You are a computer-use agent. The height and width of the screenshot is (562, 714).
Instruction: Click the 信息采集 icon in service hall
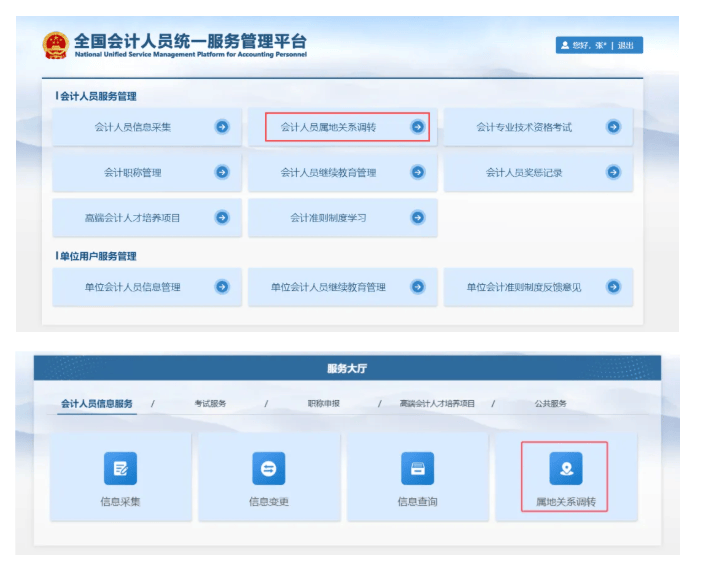pyautogui.click(x=120, y=468)
